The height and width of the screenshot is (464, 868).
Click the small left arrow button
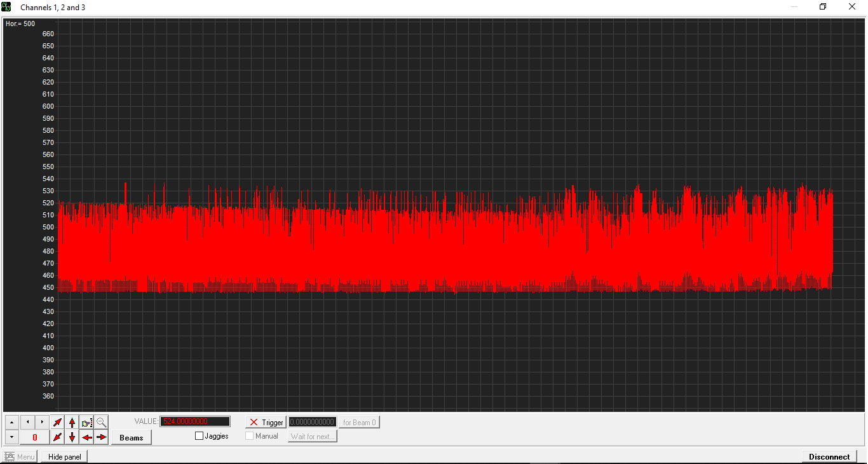27,422
